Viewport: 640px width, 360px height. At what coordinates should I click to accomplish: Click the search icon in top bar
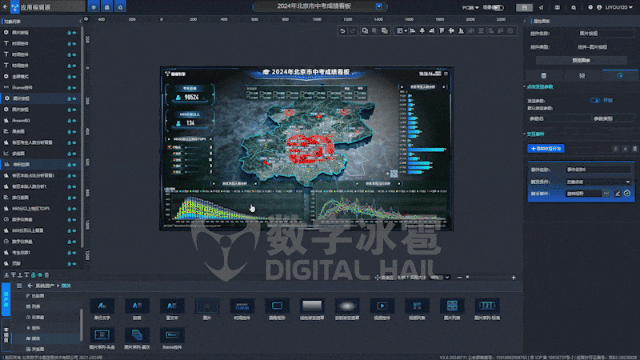point(573,7)
